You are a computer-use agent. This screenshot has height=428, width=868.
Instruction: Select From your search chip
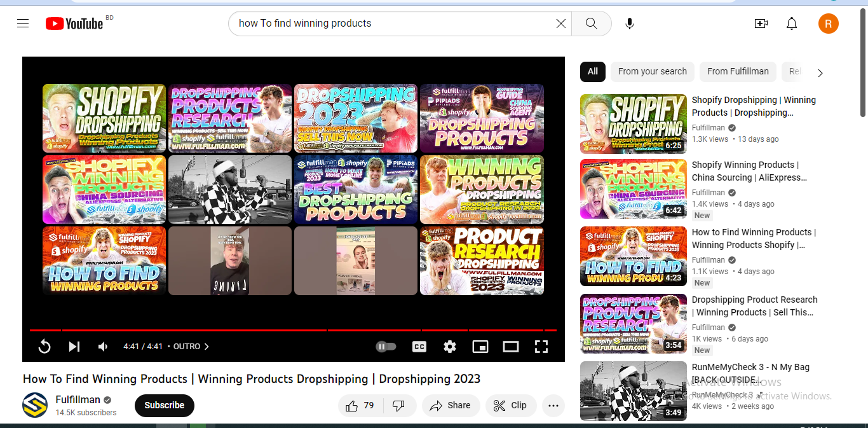point(653,71)
